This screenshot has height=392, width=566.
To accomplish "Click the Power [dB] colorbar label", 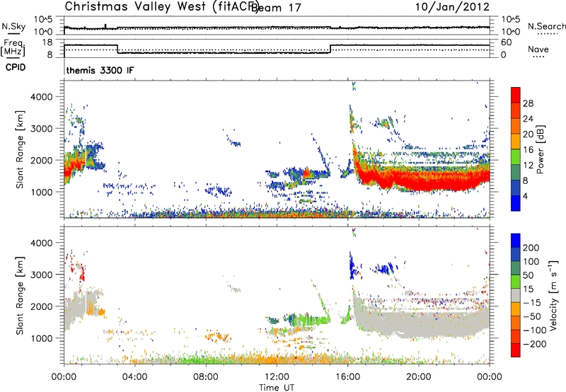I will click(x=540, y=149).
